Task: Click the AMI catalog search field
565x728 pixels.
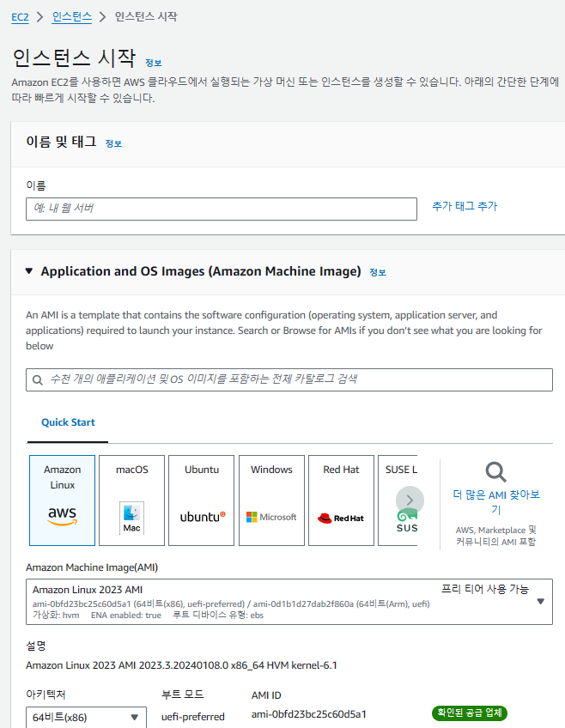Action: 289,379
